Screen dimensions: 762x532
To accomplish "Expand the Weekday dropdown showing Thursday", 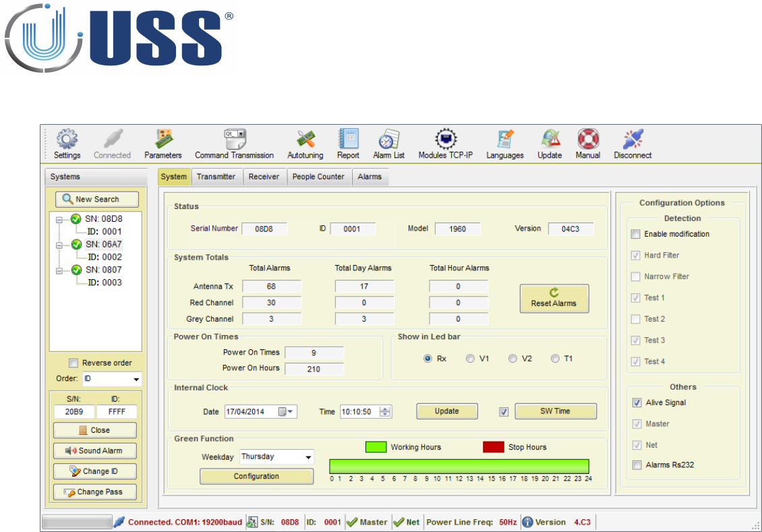I will click(276, 457).
